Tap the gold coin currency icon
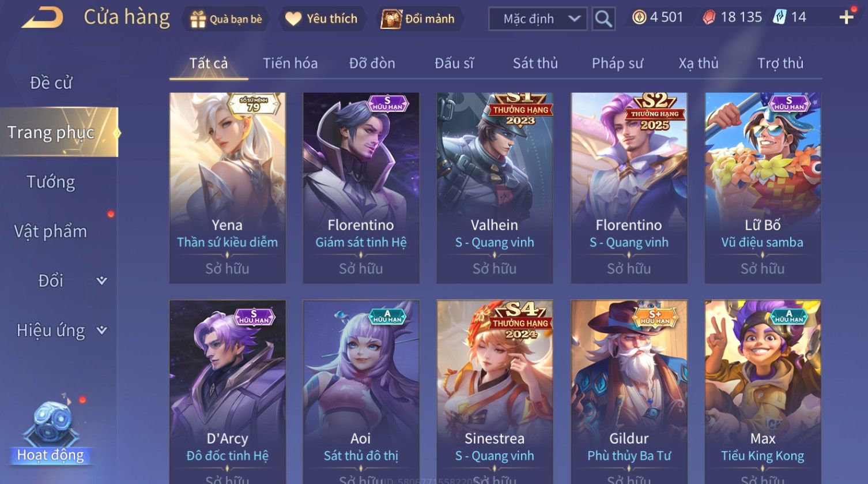Screen dimensions: 868x484 (x=639, y=17)
